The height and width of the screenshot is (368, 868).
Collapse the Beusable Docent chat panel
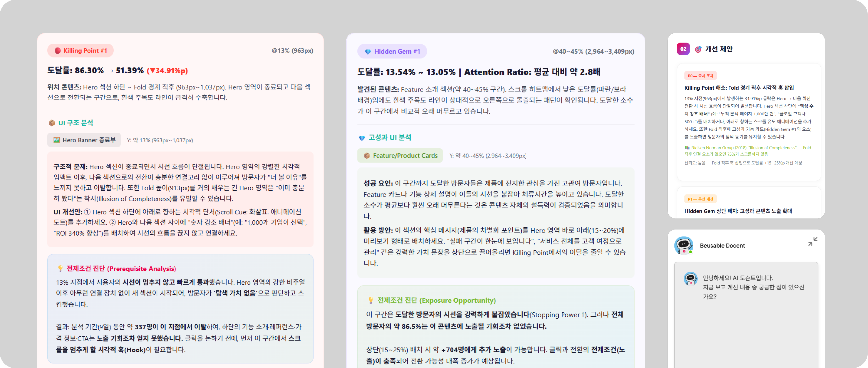tap(812, 241)
